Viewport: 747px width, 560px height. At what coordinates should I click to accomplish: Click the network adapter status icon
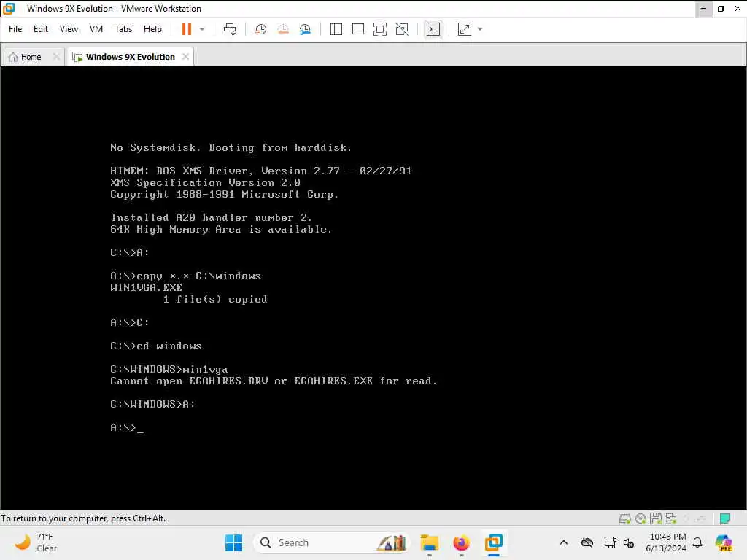click(671, 518)
